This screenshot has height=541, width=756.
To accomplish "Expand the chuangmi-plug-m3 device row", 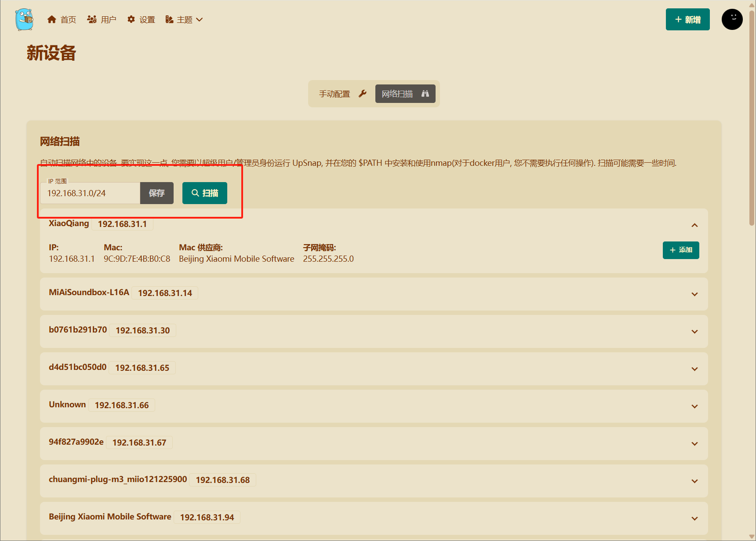I will click(694, 481).
